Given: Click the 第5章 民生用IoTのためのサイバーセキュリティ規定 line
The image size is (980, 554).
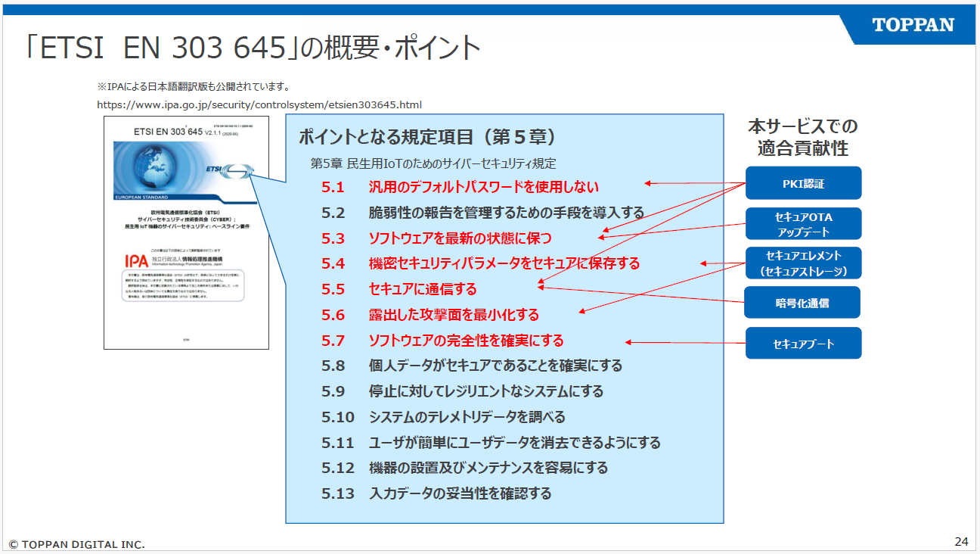Looking at the screenshot, I should click(x=433, y=163).
